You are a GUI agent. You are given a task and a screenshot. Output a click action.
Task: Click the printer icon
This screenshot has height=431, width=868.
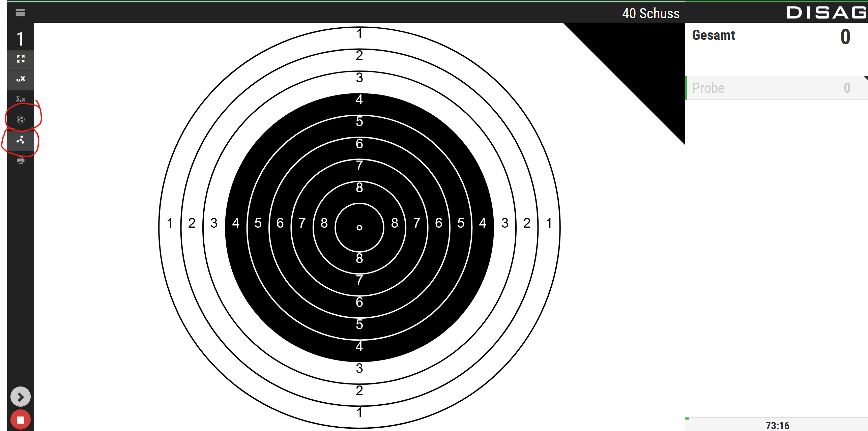point(21,160)
